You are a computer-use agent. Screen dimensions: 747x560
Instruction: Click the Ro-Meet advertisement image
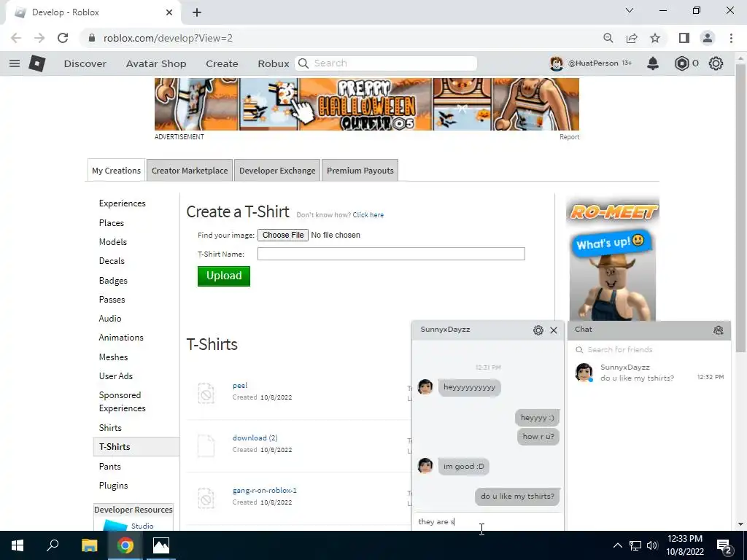coord(613,259)
